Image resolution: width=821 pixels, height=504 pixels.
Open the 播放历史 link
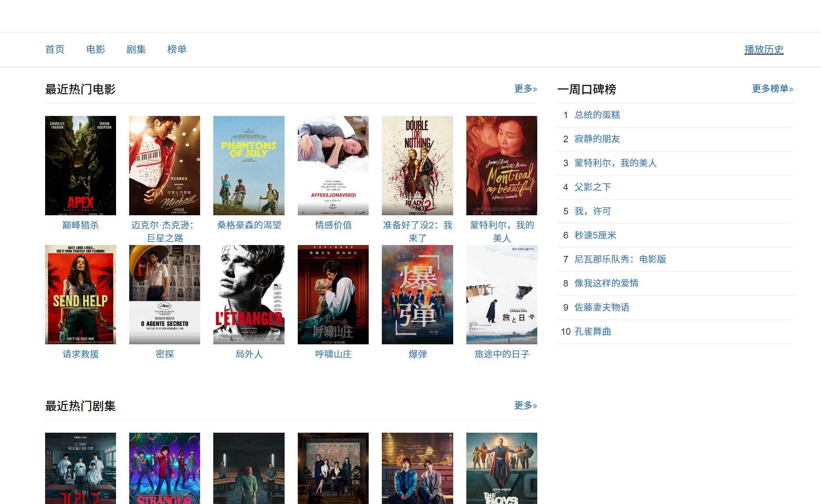764,49
